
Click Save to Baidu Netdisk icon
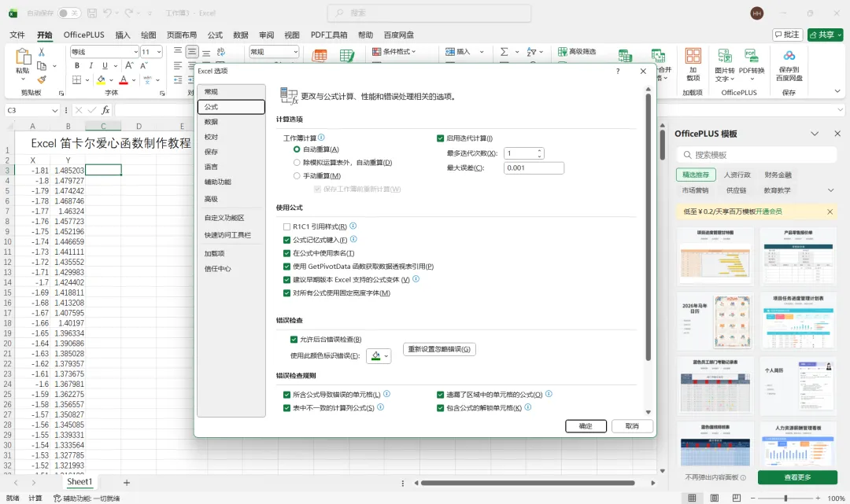coord(789,56)
